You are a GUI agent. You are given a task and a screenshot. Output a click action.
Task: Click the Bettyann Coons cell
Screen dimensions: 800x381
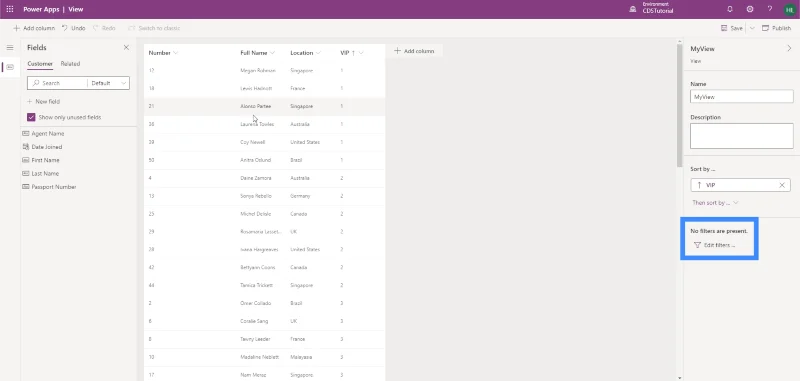point(257,267)
